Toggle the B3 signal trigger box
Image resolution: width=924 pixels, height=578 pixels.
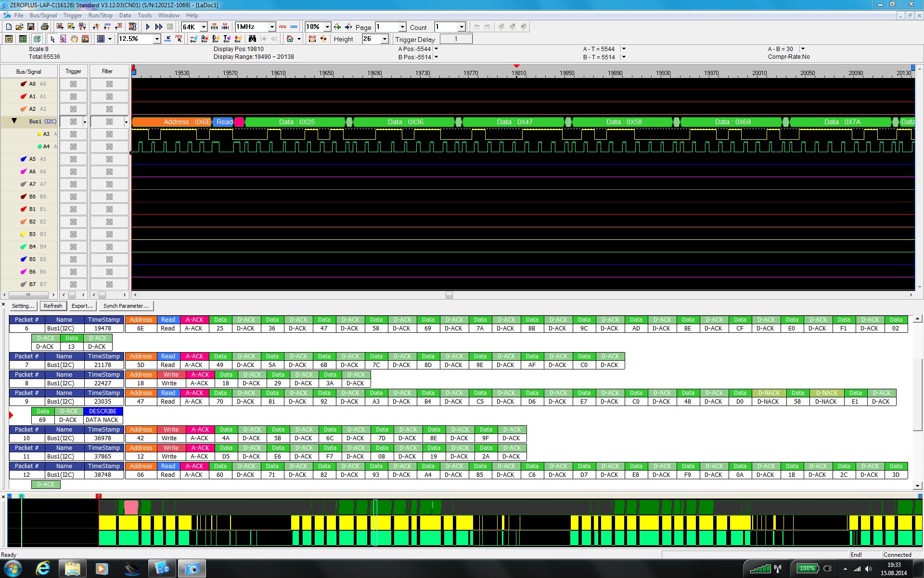click(x=73, y=234)
